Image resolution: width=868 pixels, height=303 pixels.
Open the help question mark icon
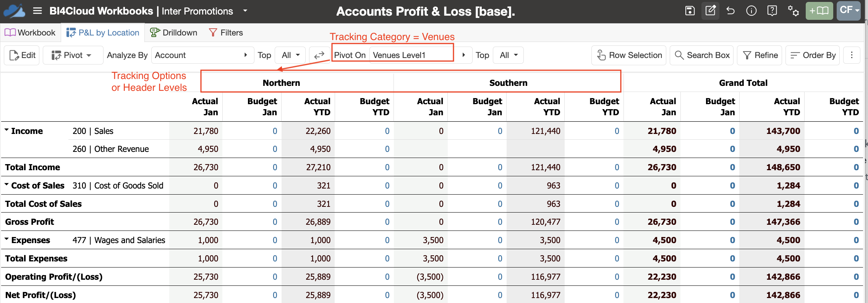coord(772,11)
